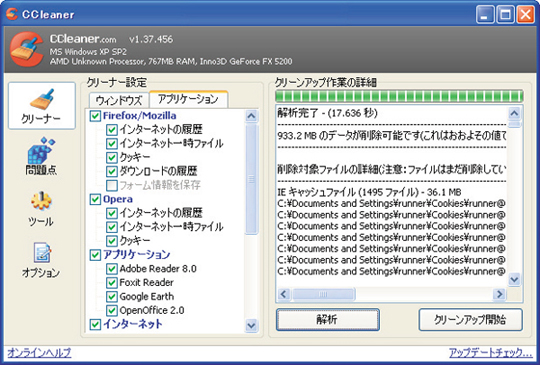540x365 pixels.
Task: Uncheck Google Earth
Action: (x=112, y=296)
